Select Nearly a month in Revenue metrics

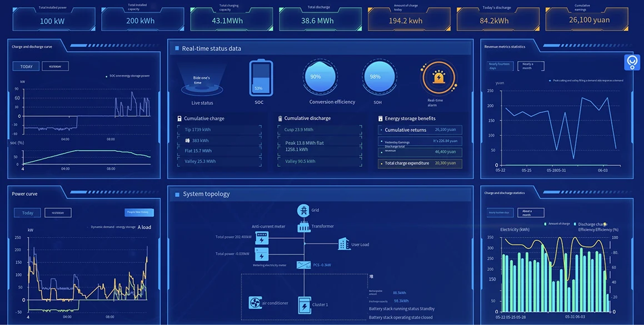(531, 66)
